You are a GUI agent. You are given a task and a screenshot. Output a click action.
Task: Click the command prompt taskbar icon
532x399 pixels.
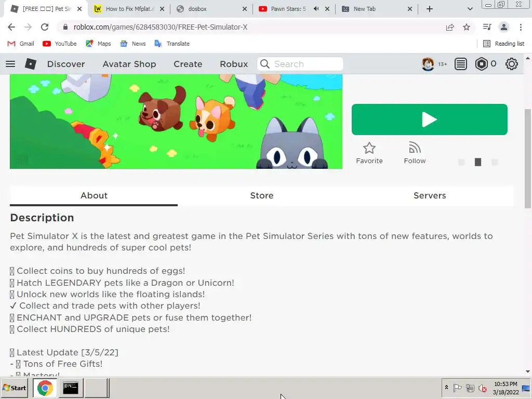coord(71,388)
